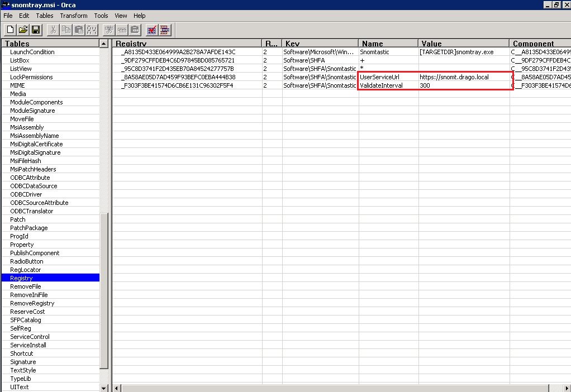Image resolution: width=571 pixels, height=392 pixels.
Task: Create a new MSI file
Action: pyautogui.click(x=9, y=30)
